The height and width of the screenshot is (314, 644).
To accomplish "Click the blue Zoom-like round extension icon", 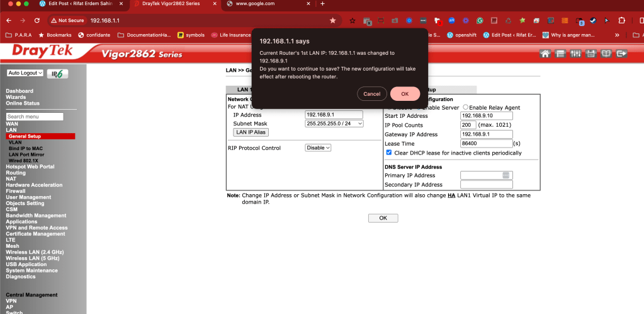I will 451,21.
